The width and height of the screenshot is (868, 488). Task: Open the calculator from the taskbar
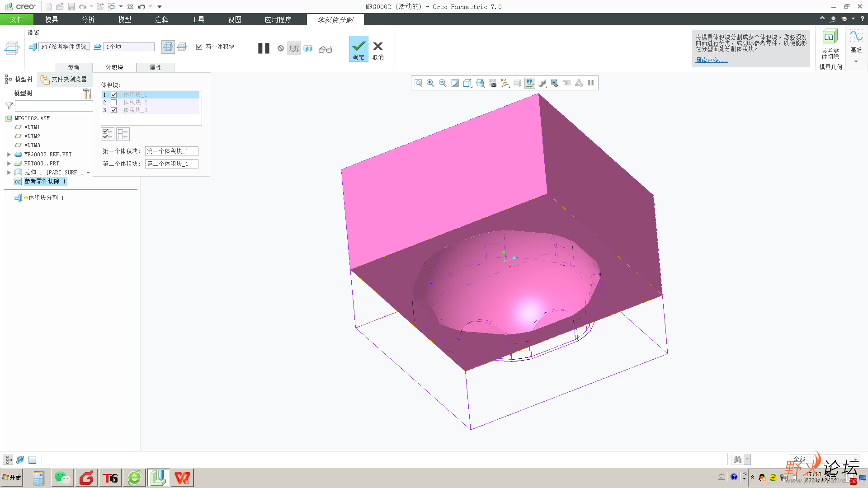tap(38, 478)
